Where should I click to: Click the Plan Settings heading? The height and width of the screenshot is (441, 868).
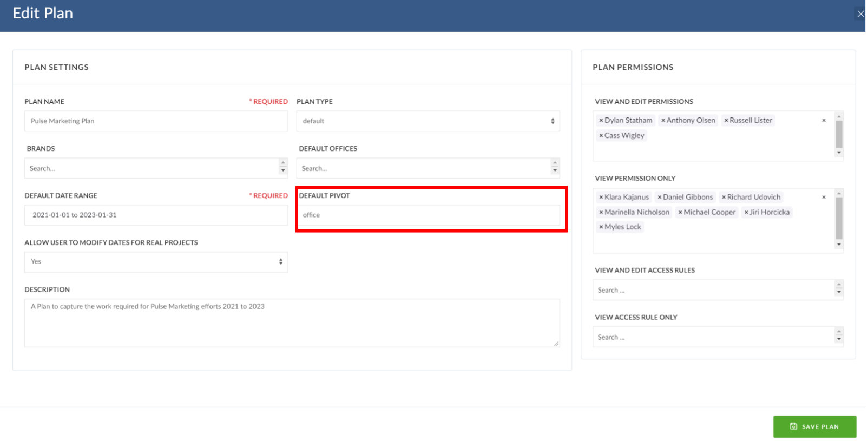pos(56,68)
